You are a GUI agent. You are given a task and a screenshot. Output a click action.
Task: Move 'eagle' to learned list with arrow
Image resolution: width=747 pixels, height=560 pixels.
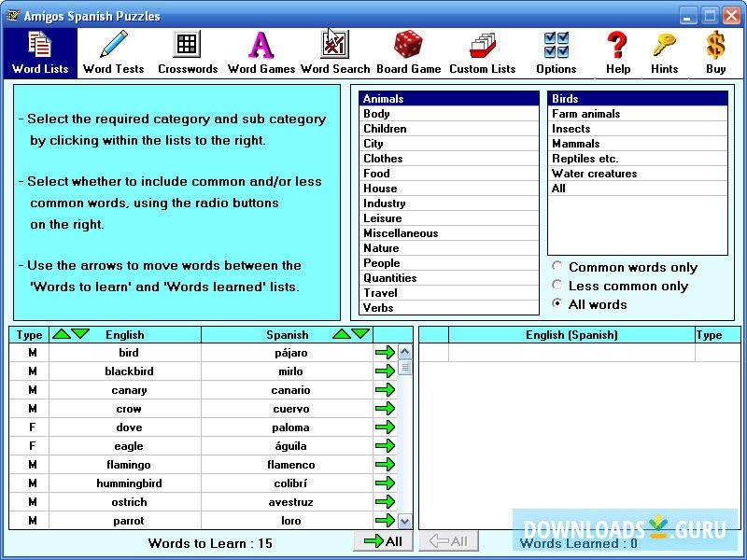click(385, 446)
